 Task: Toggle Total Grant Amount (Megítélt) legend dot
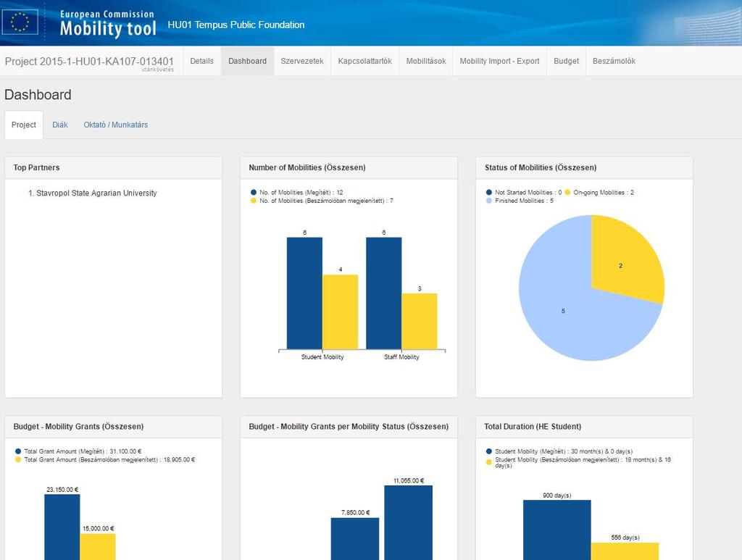tap(18, 451)
